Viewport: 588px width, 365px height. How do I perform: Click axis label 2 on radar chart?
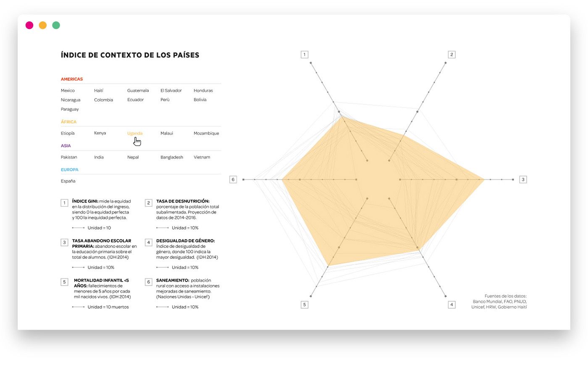(451, 55)
